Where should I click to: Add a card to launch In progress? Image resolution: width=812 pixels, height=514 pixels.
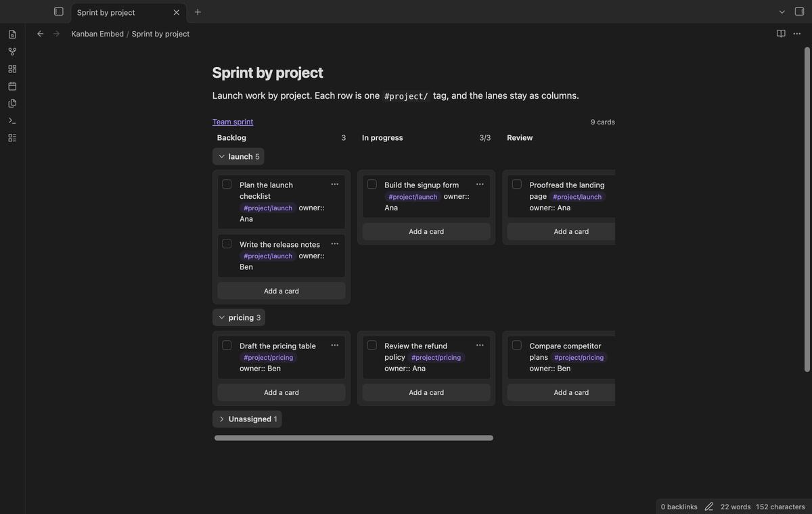pos(426,231)
